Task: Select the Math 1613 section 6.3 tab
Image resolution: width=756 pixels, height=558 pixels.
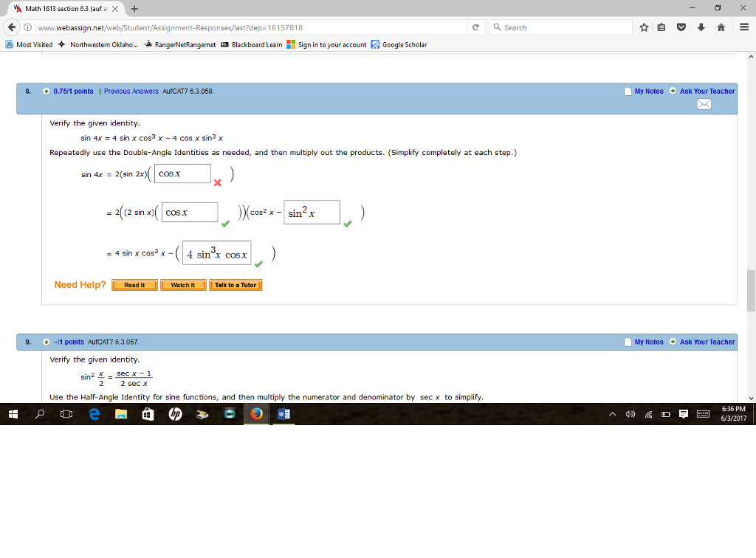Action: coord(66,9)
